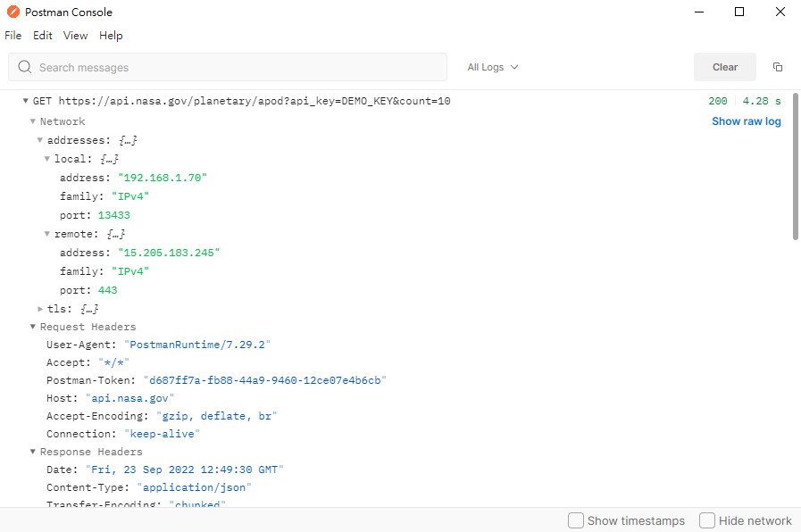801x532 pixels.
Task: Enable the Show timestamps checkbox
Action: (x=576, y=520)
